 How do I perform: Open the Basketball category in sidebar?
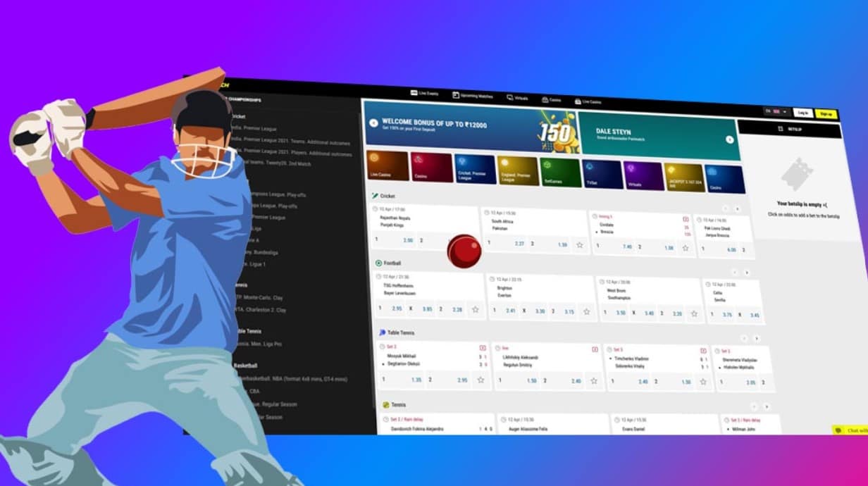pyautogui.click(x=244, y=366)
